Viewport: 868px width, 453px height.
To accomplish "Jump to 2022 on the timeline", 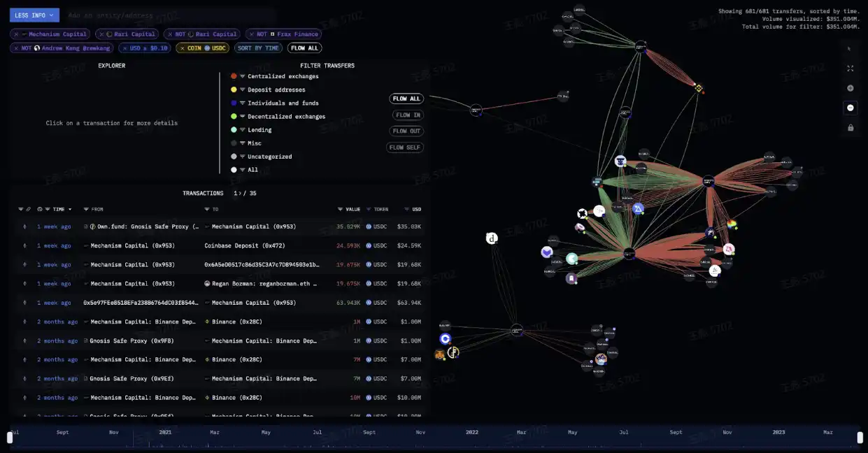I will click(x=472, y=432).
